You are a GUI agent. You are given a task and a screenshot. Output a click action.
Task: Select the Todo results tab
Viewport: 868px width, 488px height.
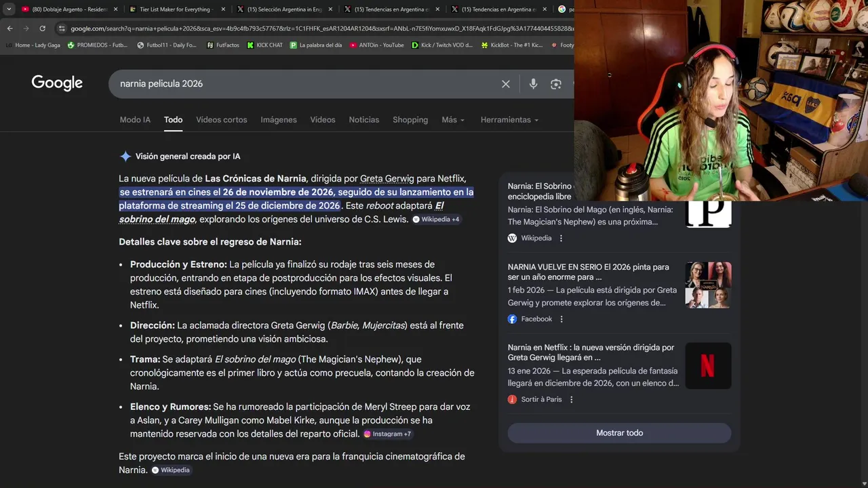(173, 120)
